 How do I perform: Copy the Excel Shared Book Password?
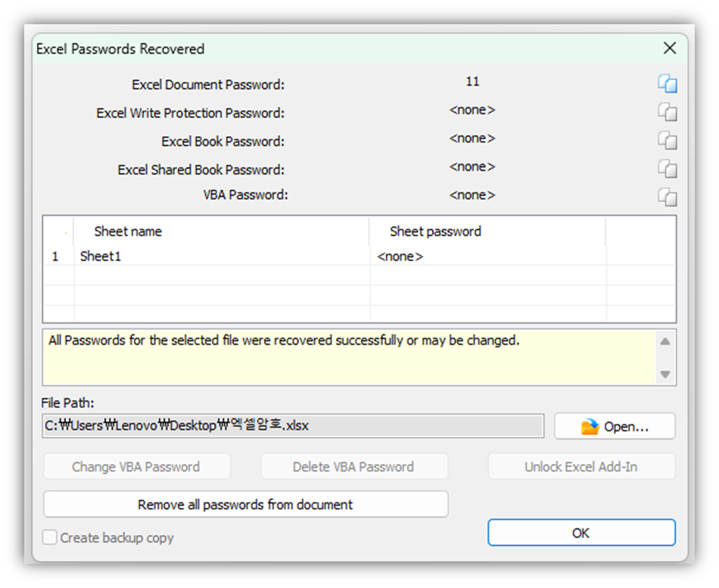(x=667, y=169)
